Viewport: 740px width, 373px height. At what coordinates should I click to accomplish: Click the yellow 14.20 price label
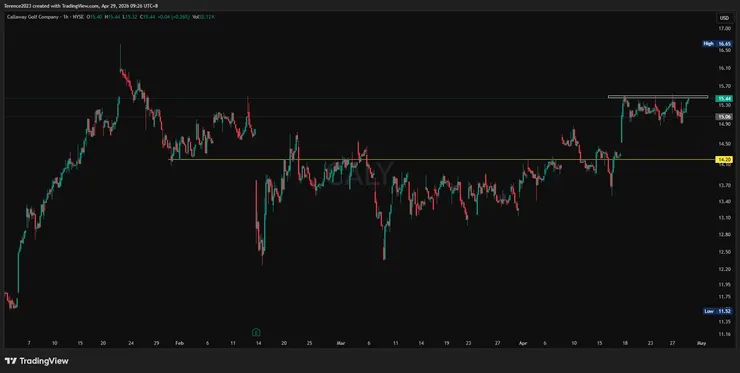click(724, 160)
